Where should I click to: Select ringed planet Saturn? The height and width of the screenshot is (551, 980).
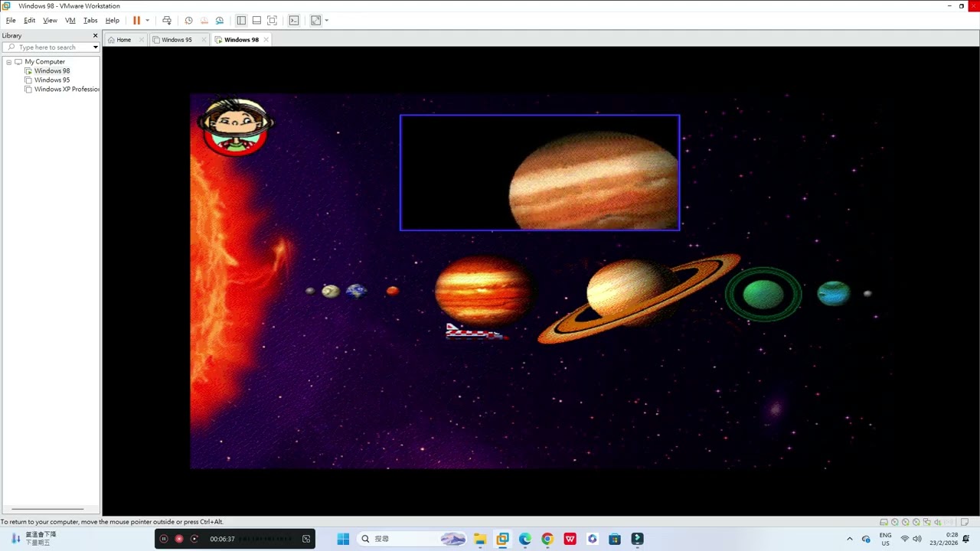(x=637, y=297)
